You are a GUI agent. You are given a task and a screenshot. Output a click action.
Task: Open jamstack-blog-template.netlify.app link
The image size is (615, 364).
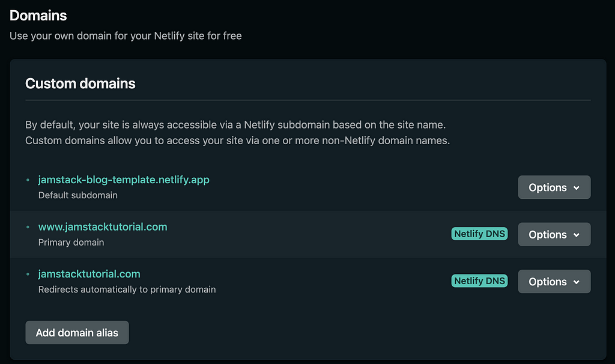(124, 180)
